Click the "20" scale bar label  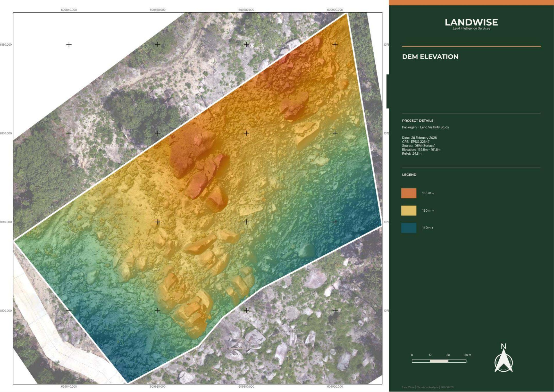click(448, 355)
